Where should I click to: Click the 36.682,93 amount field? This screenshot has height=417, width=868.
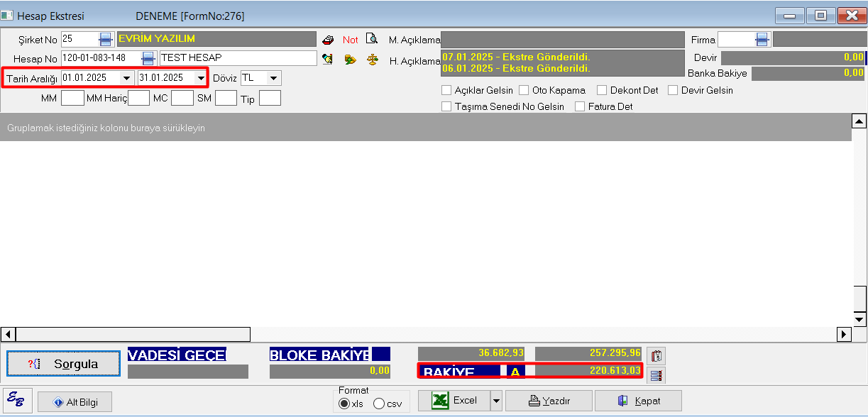tap(471, 352)
